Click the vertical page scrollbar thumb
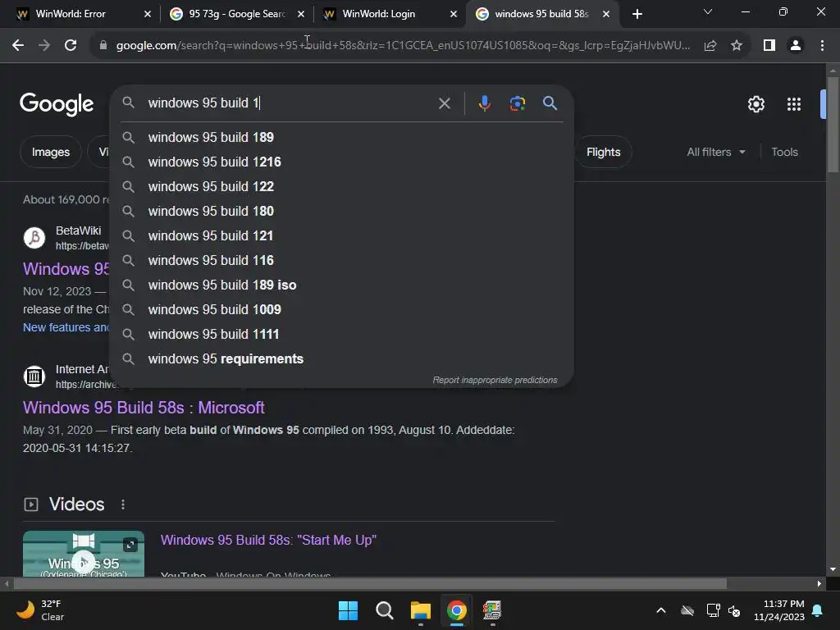 tap(833, 126)
